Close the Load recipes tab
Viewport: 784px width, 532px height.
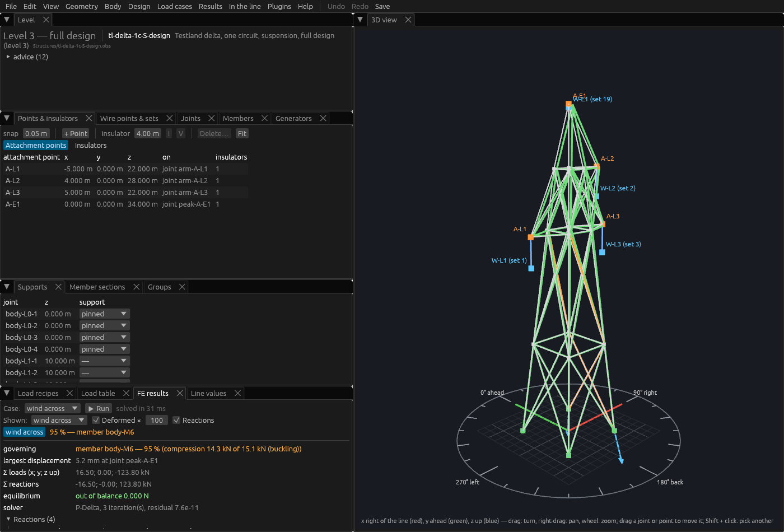pos(69,393)
